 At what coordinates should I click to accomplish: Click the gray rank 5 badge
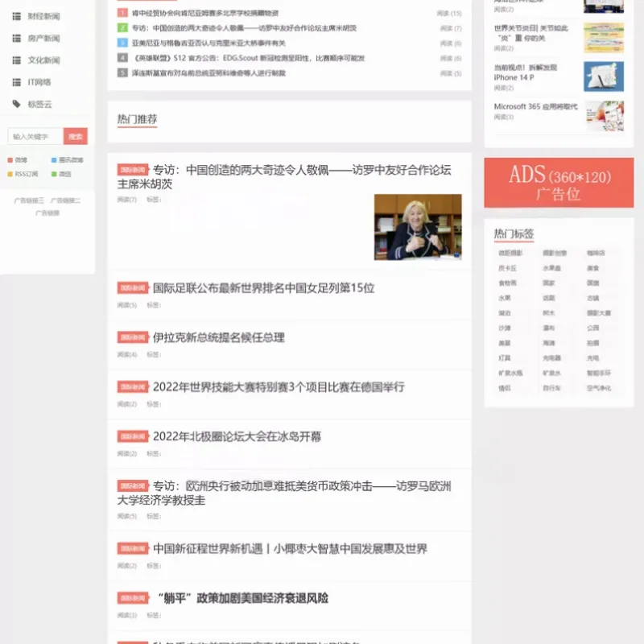point(122,73)
